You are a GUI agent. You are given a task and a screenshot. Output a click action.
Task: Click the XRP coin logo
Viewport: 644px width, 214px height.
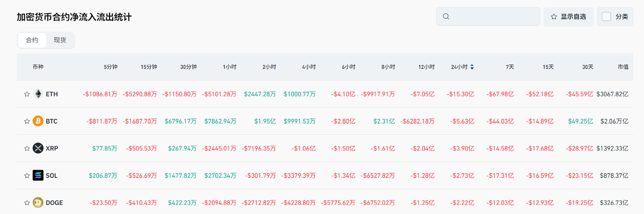(x=38, y=149)
